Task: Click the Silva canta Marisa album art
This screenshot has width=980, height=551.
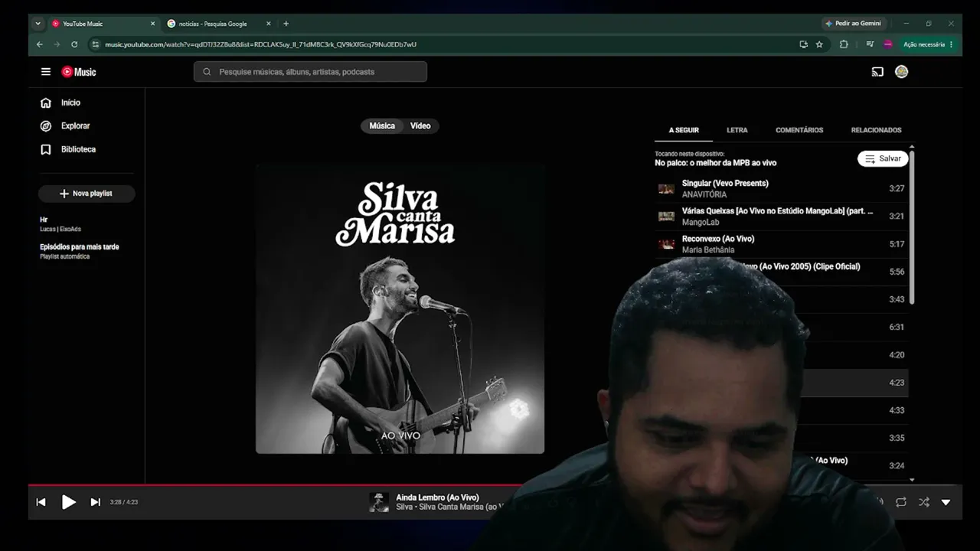Action: pyautogui.click(x=400, y=308)
